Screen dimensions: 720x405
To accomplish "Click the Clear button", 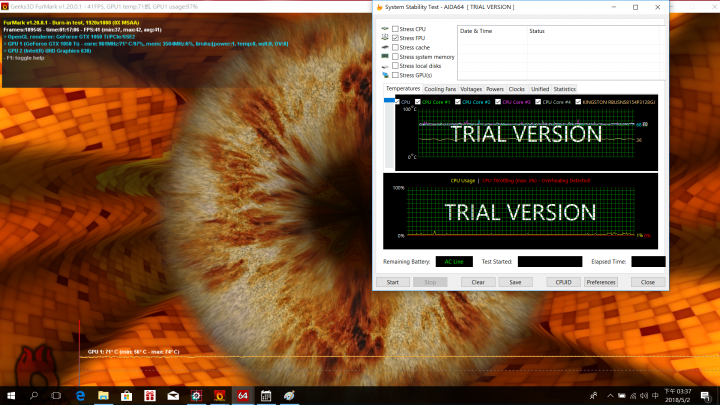I will [x=478, y=282].
